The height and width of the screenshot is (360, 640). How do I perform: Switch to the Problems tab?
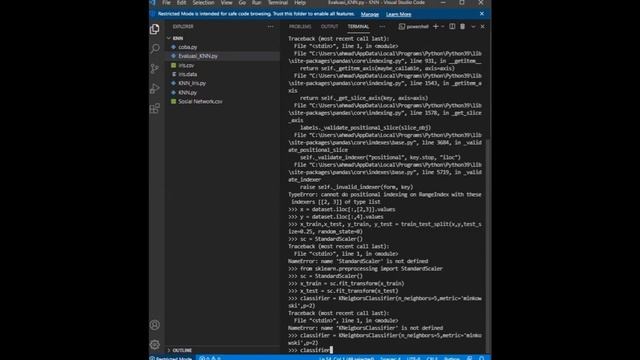pos(300,27)
